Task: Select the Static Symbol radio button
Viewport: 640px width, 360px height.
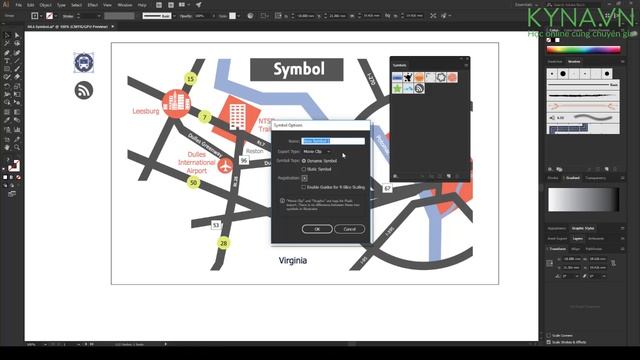Action: point(304,169)
